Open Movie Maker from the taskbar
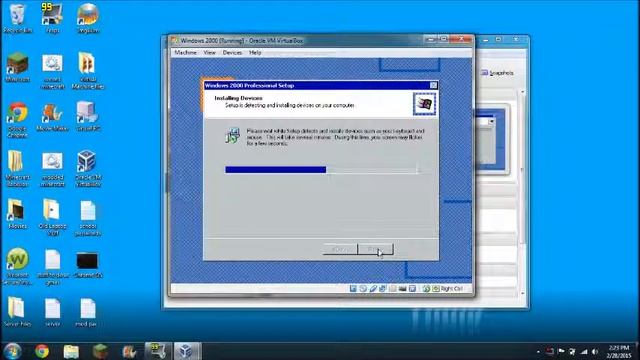Screen dimensions: 640x360 coord(129,351)
